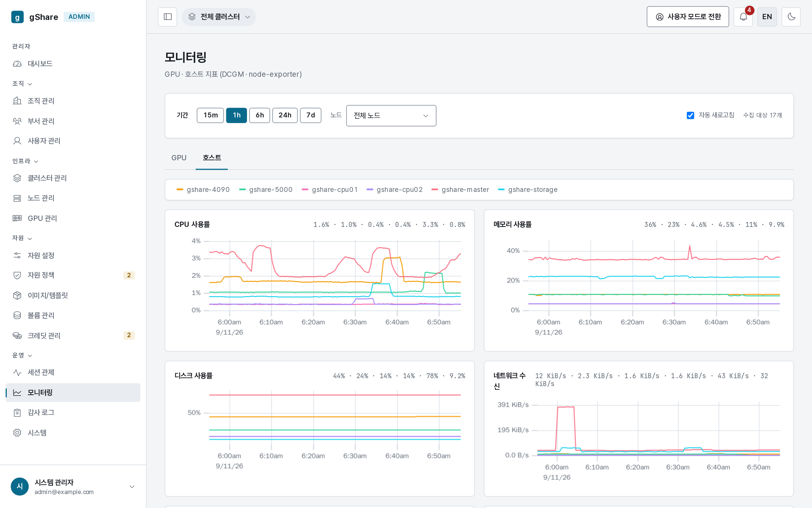Open 클러스터 관리 layers icon

[x=17, y=178]
